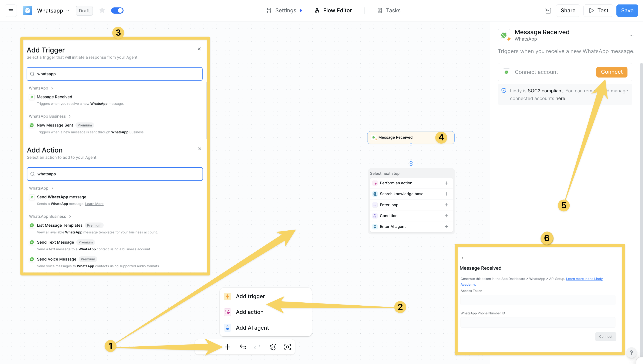Open the three-dot menu for Message Received
This screenshot has height=364, width=643.
tap(631, 35)
